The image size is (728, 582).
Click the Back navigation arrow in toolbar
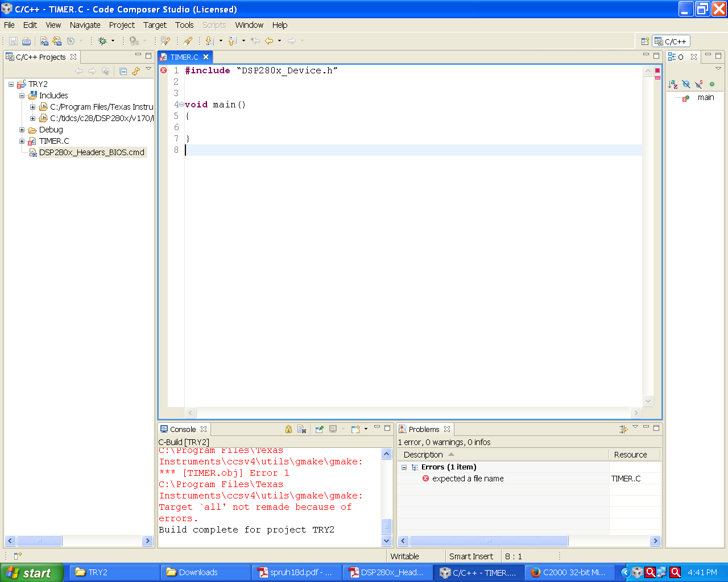click(x=269, y=41)
